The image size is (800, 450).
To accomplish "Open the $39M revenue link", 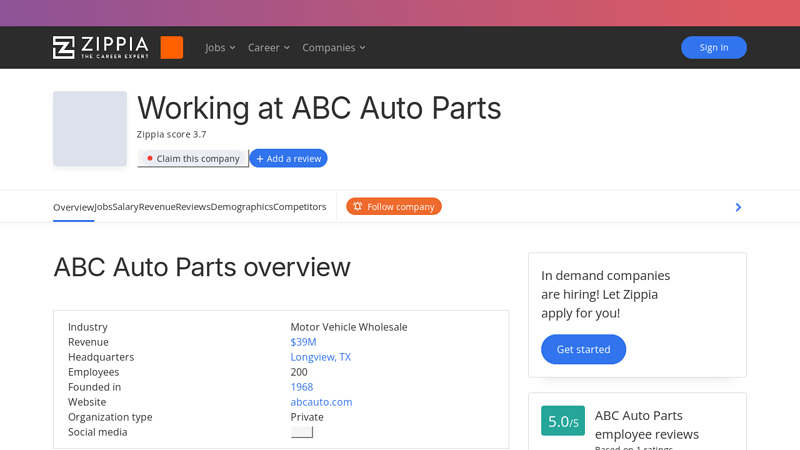I will point(303,342).
